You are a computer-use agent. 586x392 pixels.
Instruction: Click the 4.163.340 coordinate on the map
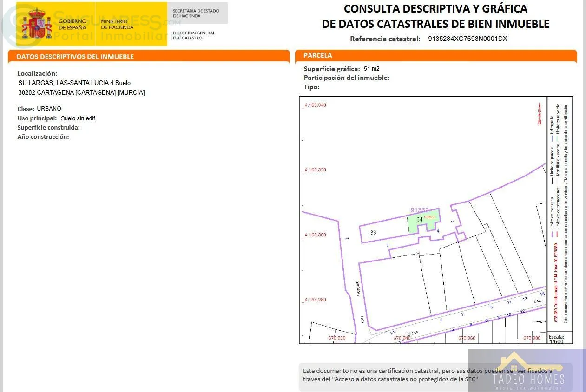click(315, 105)
